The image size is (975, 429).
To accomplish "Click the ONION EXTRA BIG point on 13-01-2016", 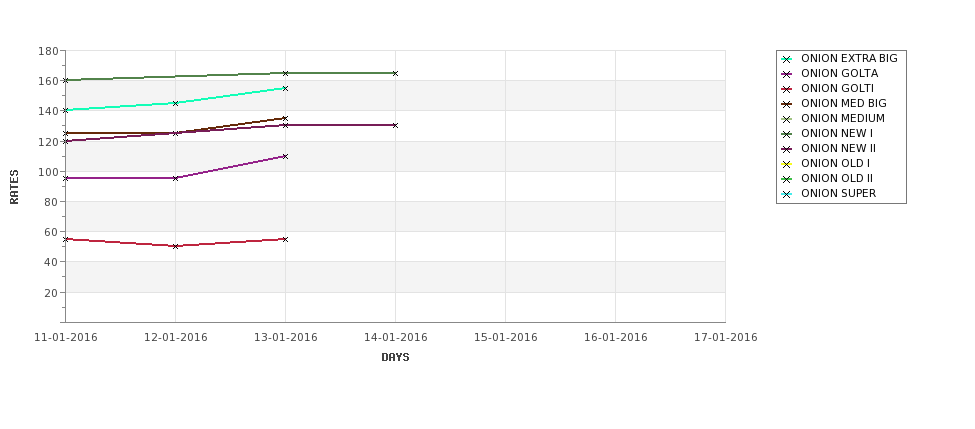I will click(x=285, y=88).
